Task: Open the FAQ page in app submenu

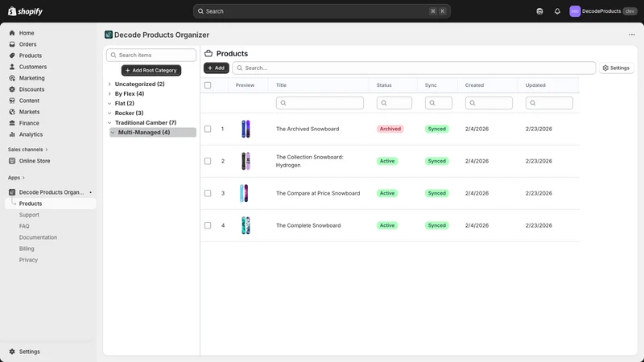Action: (x=24, y=226)
